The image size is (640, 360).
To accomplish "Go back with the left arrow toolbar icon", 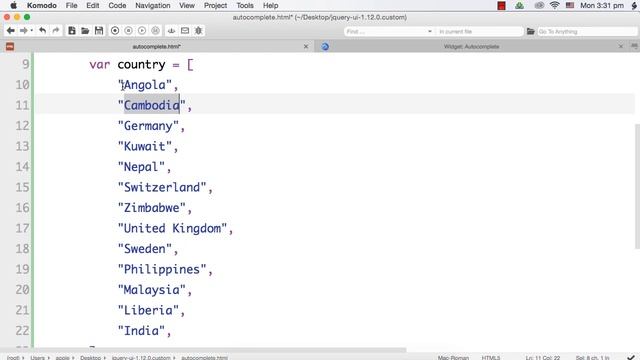I will [x=11, y=31].
